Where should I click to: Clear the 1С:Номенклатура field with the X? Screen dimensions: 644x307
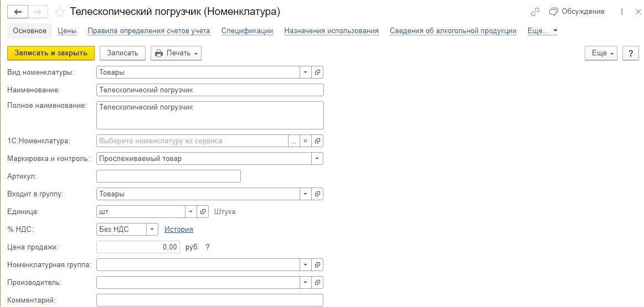305,141
